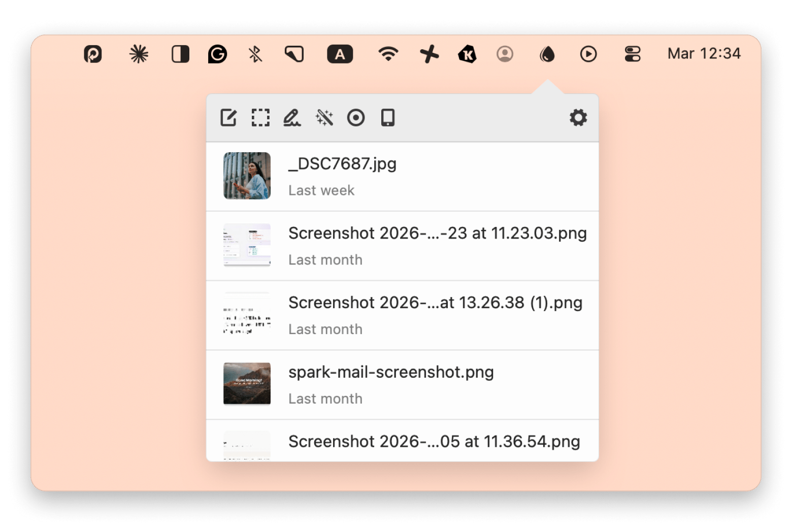Open the settings gear in the popup
This screenshot has height=532, width=792.
coord(578,118)
